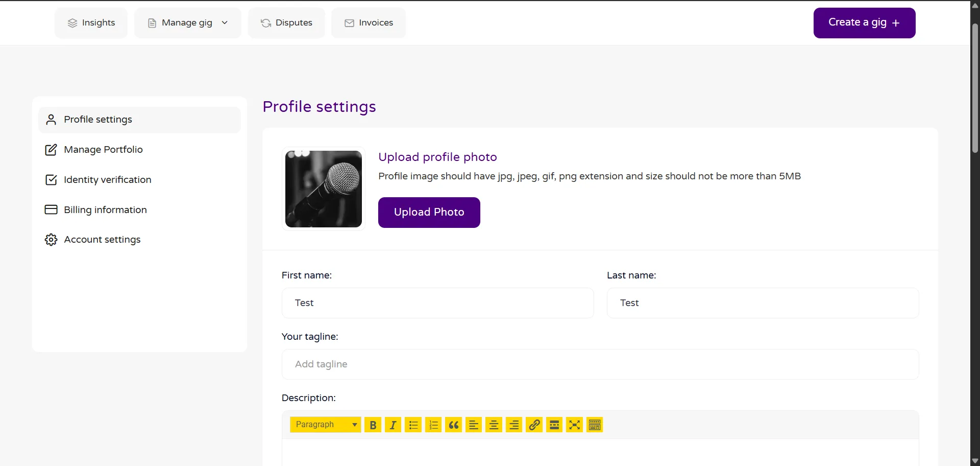Insert a bulleted list

(413, 425)
